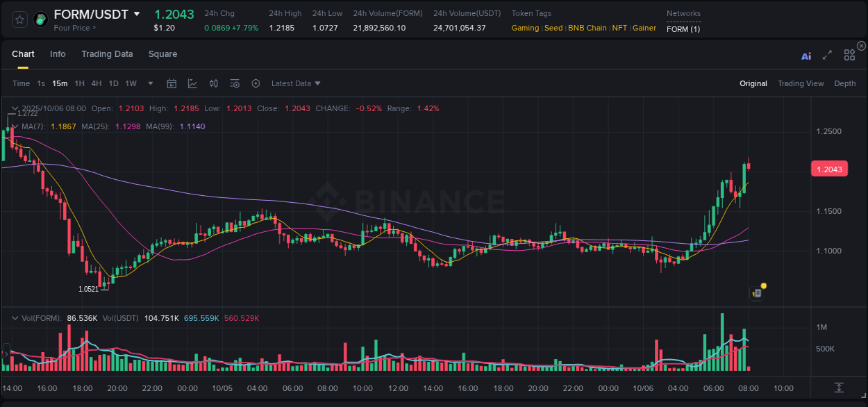Open the chart layout grid icon

click(x=849, y=55)
